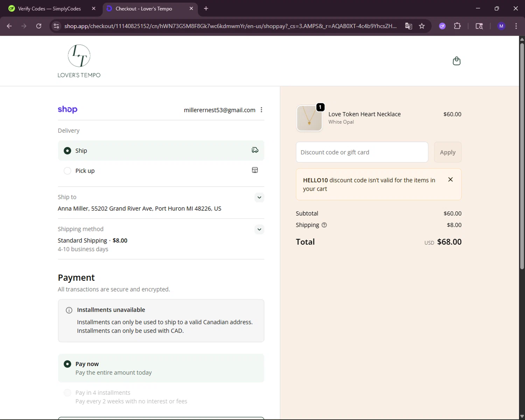This screenshot has height=420, width=525.
Task: Open the shopping bag cart icon
Action: pyautogui.click(x=456, y=61)
